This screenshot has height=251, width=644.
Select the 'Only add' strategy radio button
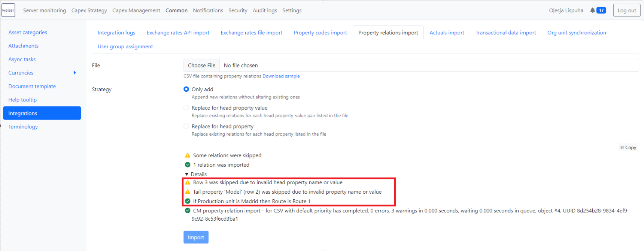point(186,89)
